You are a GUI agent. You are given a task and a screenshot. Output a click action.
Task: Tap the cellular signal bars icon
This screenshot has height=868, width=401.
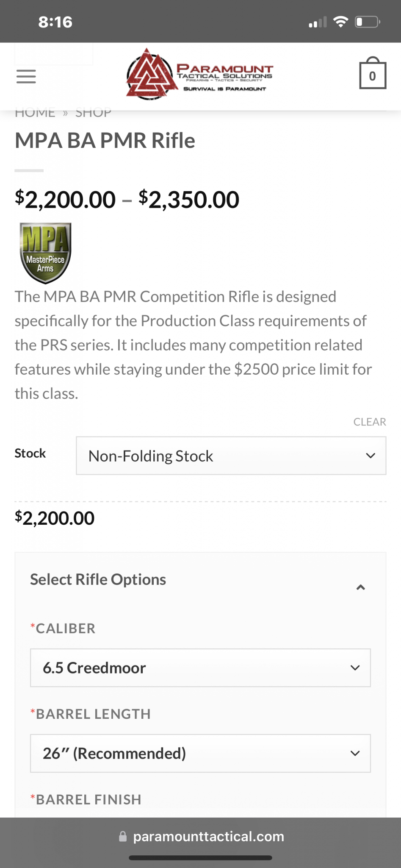tap(318, 22)
